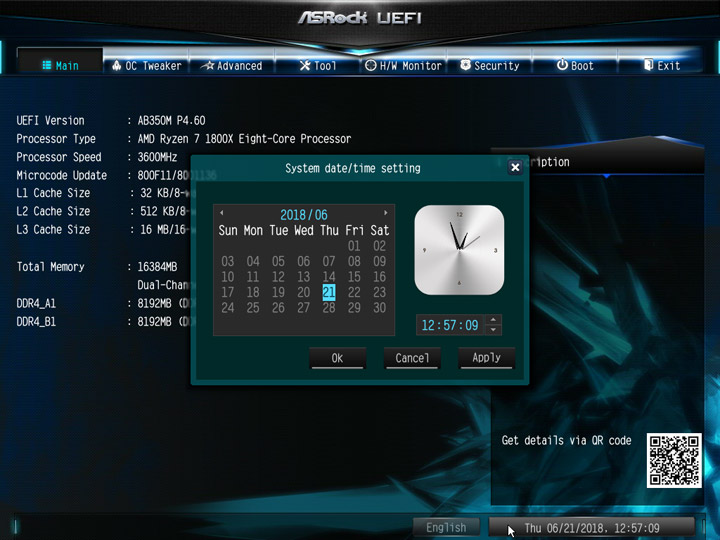Click the 16384MB memory value
The image size is (720, 540).
157,267
